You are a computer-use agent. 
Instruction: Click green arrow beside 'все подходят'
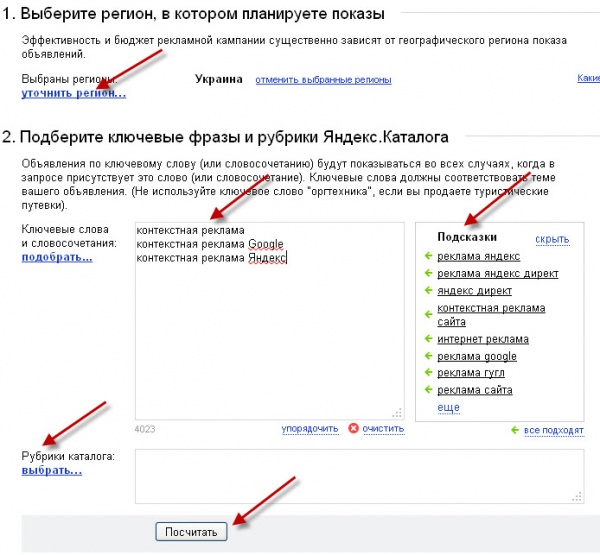point(515,430)
